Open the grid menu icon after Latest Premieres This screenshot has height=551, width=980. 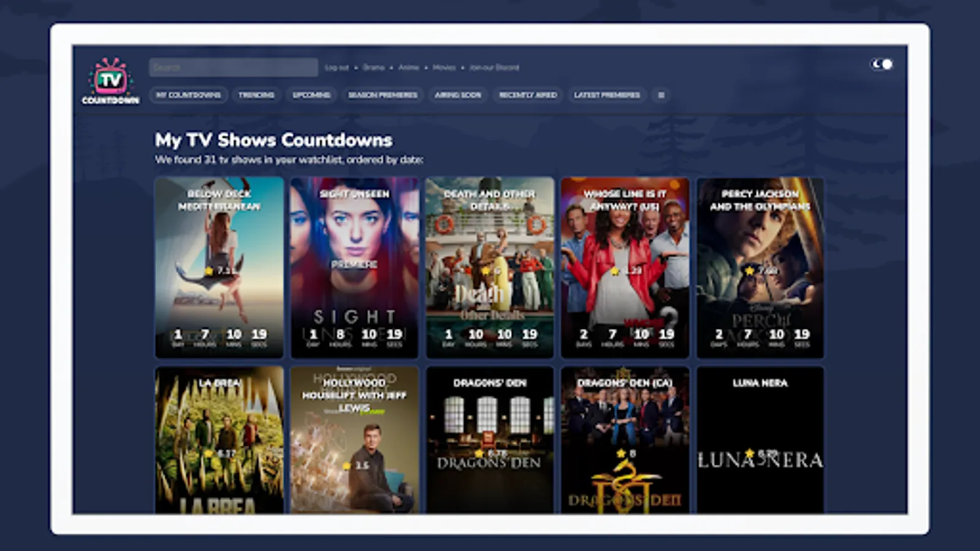click(x=661, y=95)
